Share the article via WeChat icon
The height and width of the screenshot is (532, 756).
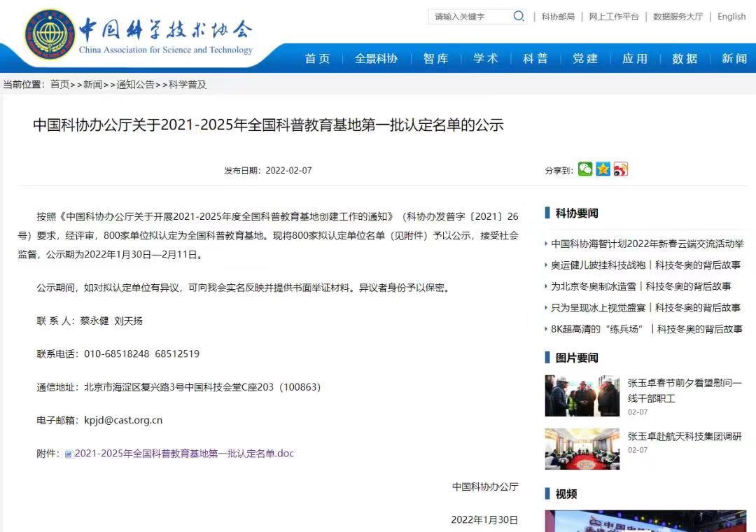(585, 169)
